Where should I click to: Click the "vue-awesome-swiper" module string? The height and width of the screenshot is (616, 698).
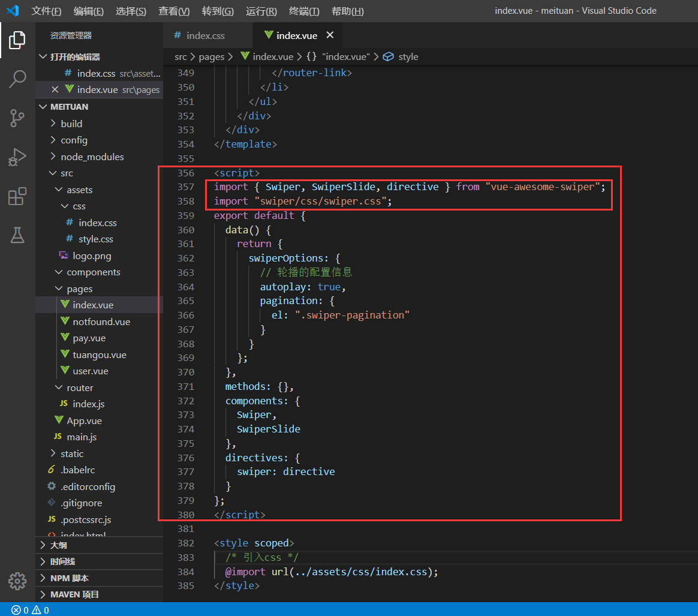click(543, 187)
